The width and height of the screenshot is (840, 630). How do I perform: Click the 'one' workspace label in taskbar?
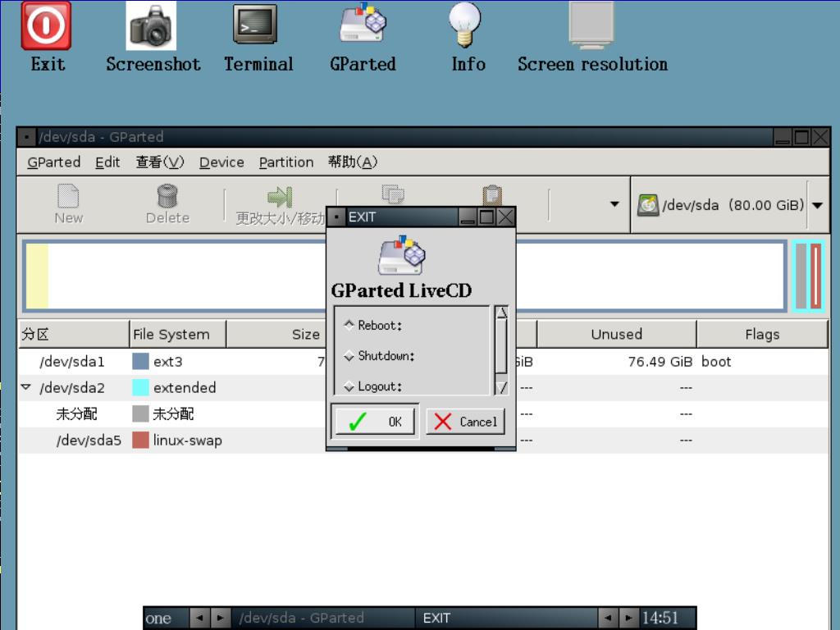(158, 619)
